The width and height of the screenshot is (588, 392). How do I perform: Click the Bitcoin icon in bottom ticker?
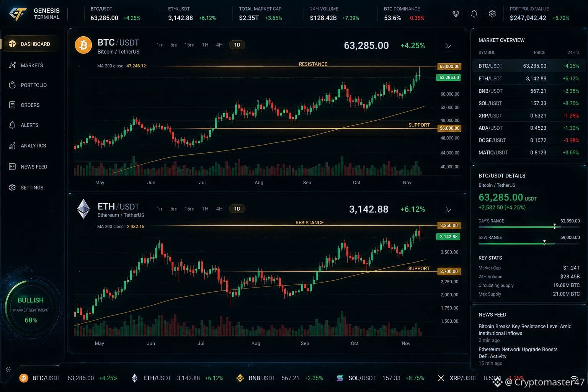tap(24, 378)
